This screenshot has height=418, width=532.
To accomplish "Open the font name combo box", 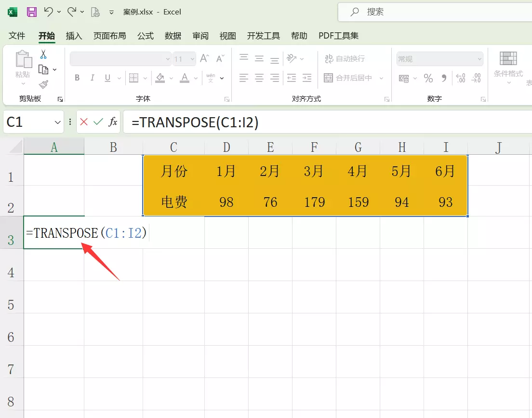I will [x=120, y=59].
